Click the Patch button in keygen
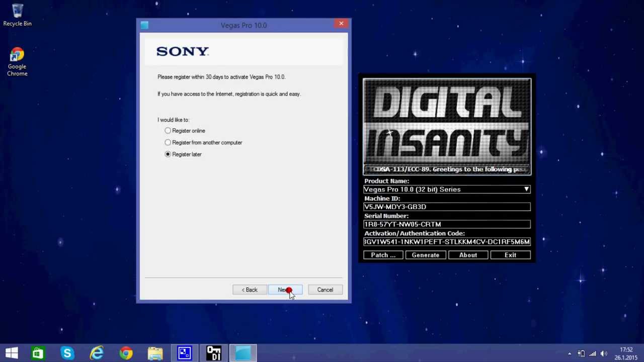The height and width of the screenshot is (362, 644). pyautogui.click(x=383, y=255)
